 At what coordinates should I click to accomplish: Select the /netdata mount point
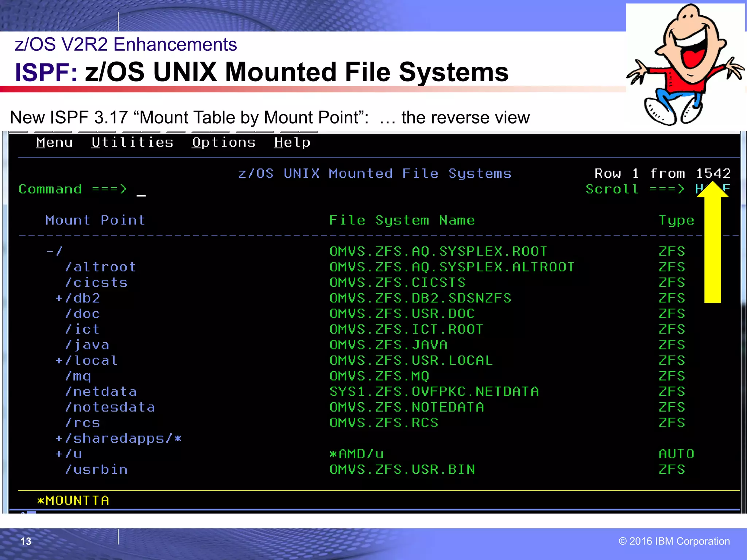coord(101,392)
